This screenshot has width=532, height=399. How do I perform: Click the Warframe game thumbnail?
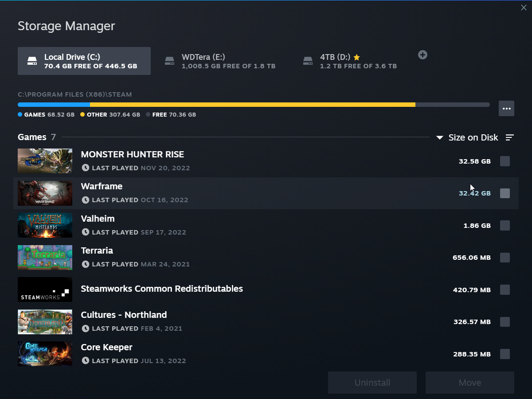coord(45,193)
